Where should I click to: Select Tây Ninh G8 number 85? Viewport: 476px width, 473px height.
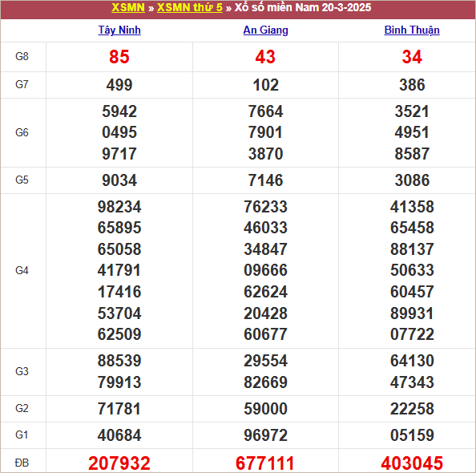119,57
